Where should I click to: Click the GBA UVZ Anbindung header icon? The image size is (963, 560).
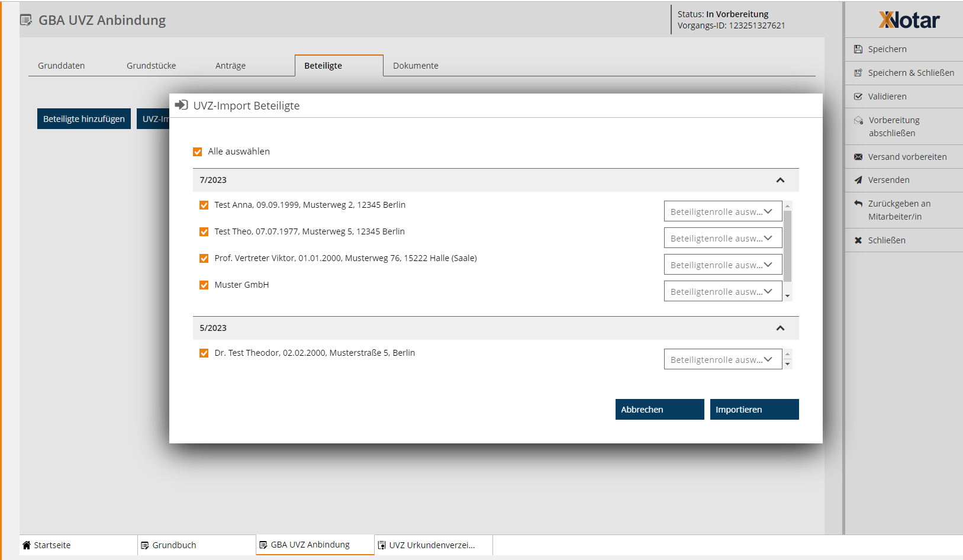pyautogui.click(x=26, y=20)
